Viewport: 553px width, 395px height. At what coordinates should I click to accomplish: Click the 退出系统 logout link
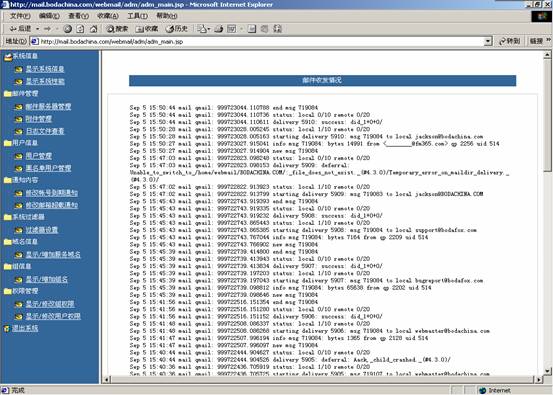25,328
